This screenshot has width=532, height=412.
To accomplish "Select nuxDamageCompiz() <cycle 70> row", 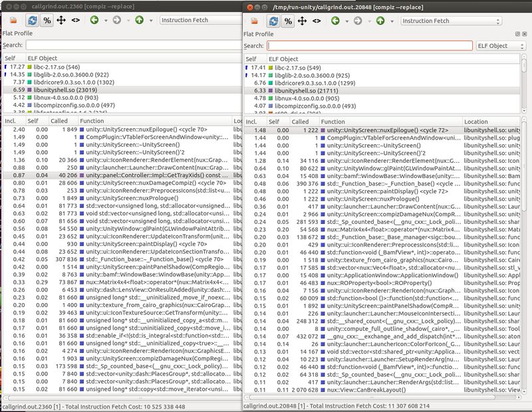I will (x=122, y=183).
